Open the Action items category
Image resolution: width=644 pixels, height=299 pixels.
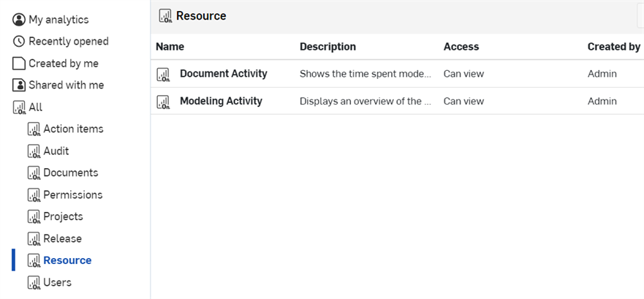pyautogui.click(x=72, y=129)
